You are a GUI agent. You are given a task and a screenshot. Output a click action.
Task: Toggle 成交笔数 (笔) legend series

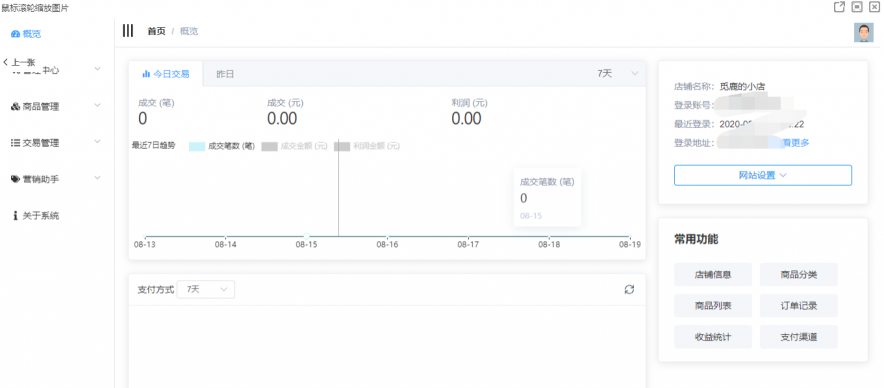222,146
